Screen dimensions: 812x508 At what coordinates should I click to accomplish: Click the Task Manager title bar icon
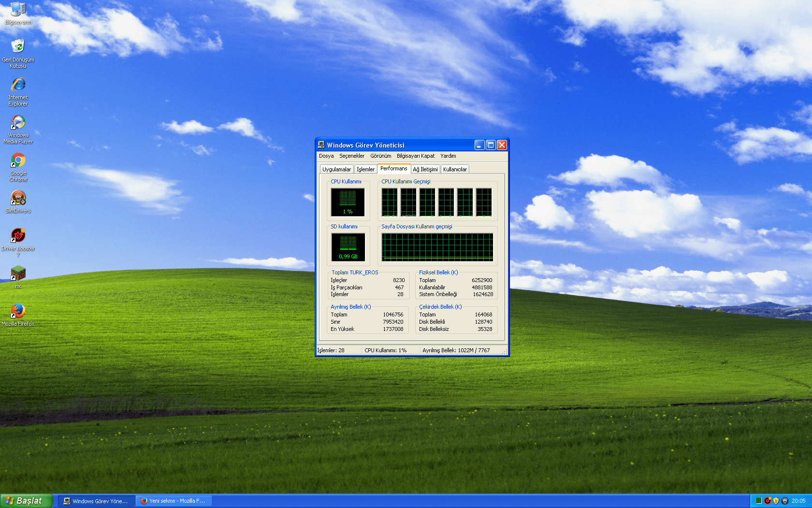(321, 145)
